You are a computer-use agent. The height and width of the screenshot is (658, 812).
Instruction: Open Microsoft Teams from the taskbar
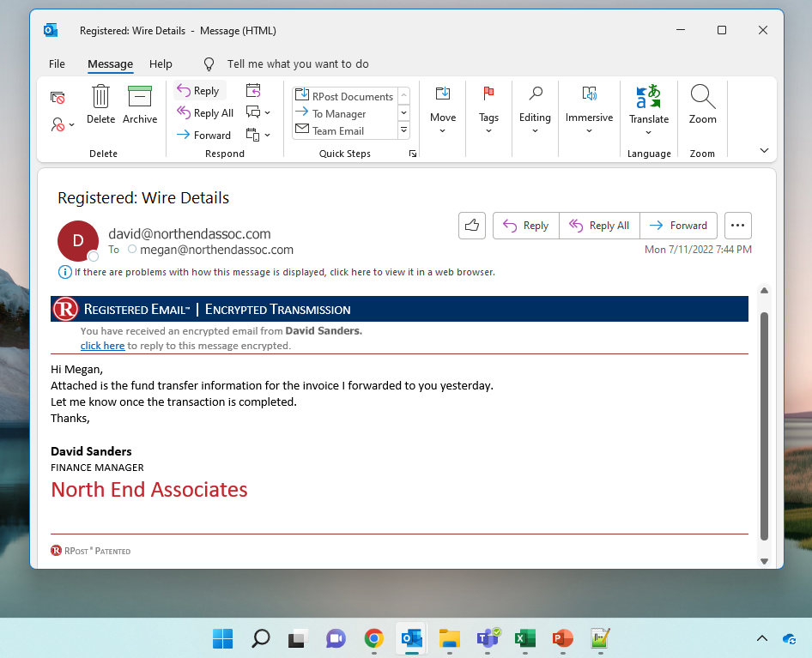pos(488,638)
